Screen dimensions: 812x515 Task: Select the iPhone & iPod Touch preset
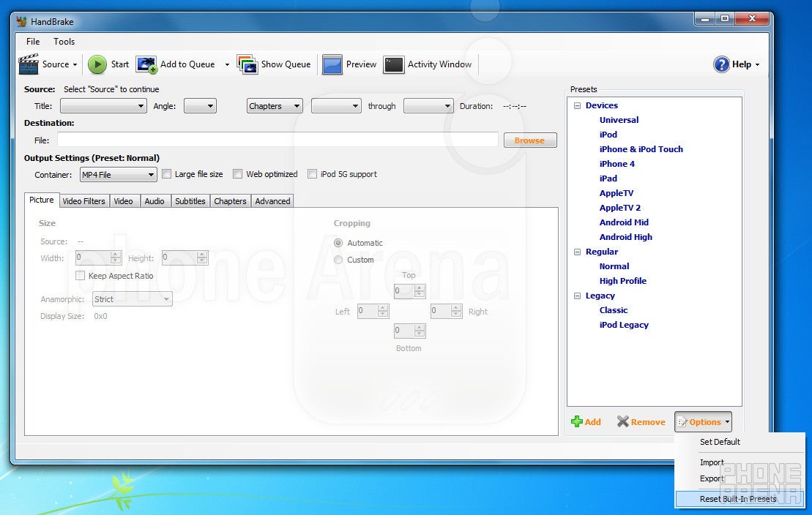(x=641, y=149)
